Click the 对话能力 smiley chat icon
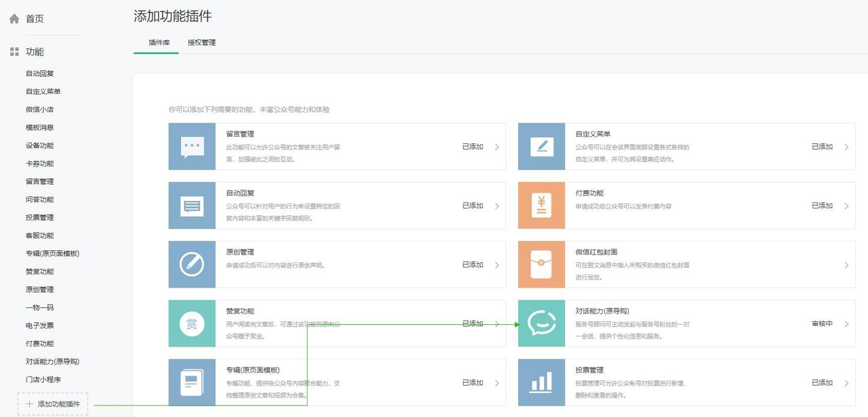The width and height of the screenshot is (868, 417). (540, 323)
